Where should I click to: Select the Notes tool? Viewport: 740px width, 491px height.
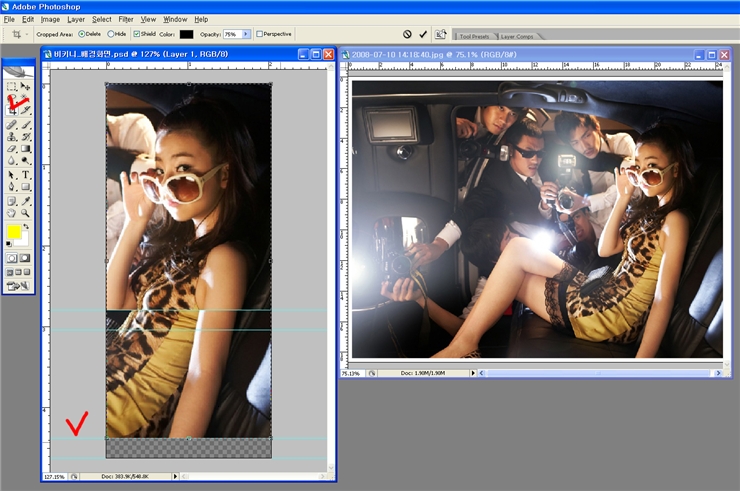[x=12, y=201]
